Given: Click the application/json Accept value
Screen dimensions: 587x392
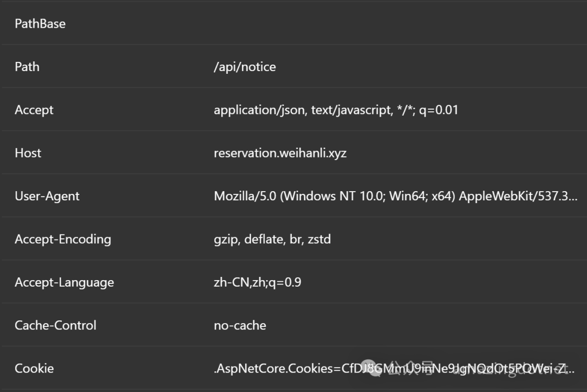Looking at the screenshot, I should pos(336,110).
